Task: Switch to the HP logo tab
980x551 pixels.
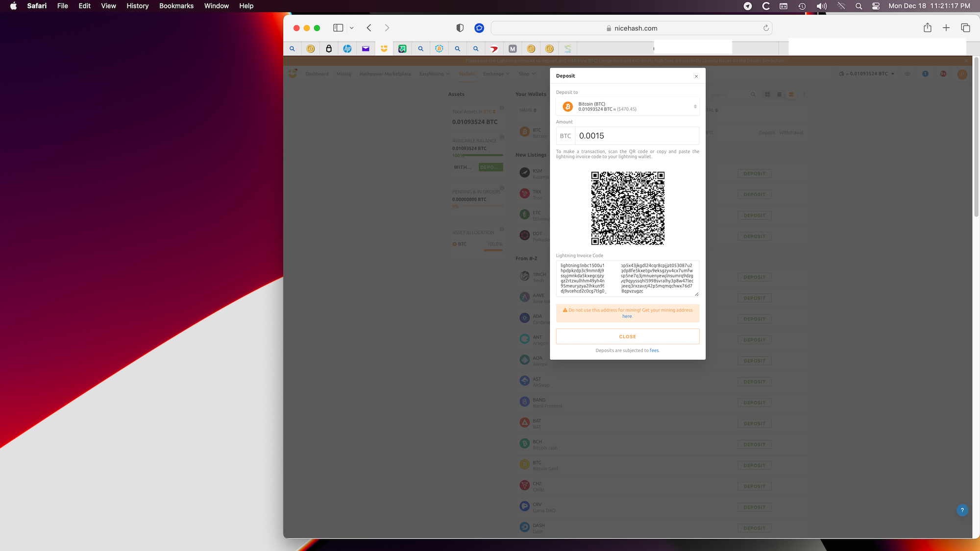Action: tap(347, 48)
